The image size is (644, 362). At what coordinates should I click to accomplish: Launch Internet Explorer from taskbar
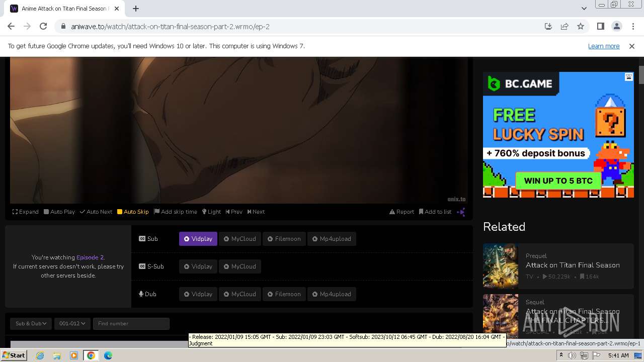point(40,355)
